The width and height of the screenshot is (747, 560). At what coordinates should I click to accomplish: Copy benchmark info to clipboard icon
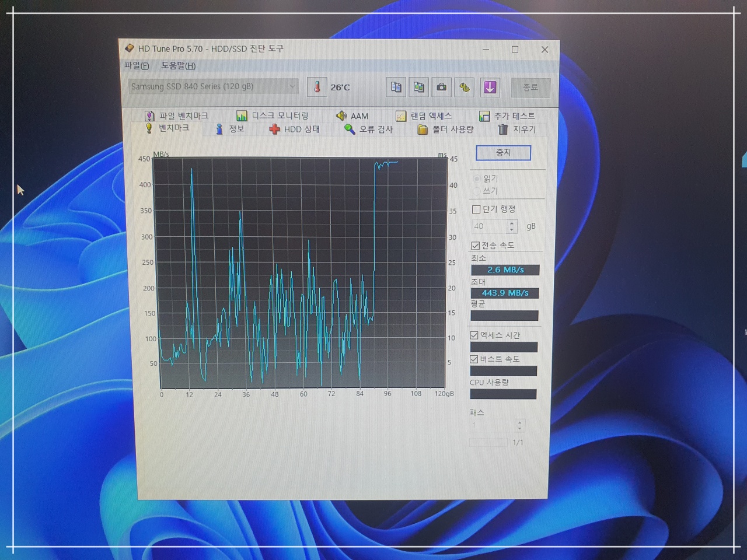pyautogui.click(x=396, y=87)
